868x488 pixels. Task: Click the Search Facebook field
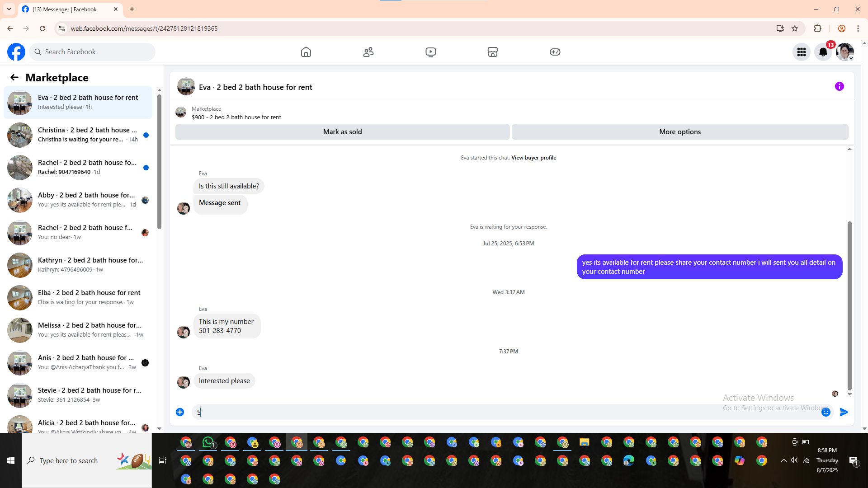point(92,52)
